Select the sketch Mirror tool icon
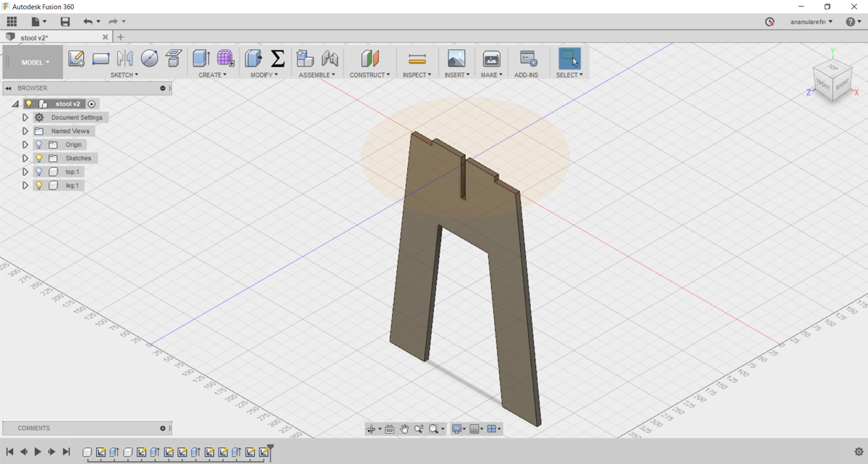The height and width of the screenshot is (464, 868). (x=124, y=59)
